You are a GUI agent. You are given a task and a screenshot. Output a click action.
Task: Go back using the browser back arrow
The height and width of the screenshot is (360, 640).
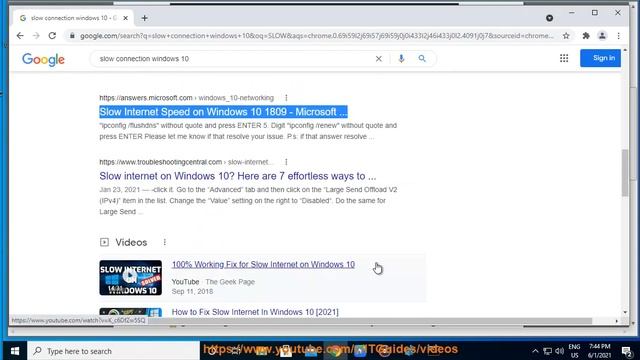pos(20,36)
